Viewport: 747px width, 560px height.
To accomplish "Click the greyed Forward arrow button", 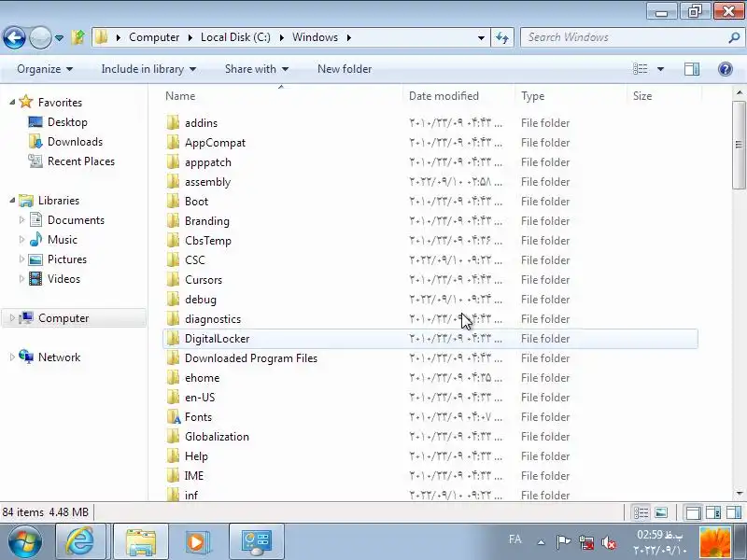I will 40,37.
